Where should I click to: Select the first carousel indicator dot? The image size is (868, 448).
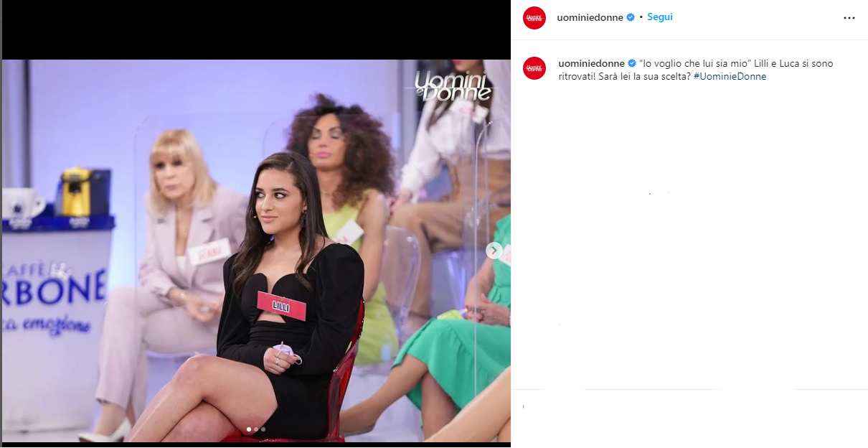(x=249, y=429)
